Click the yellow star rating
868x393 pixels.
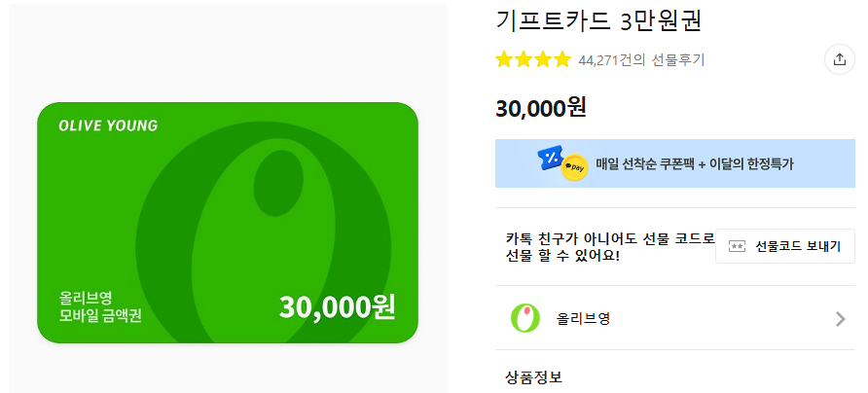point(532,59)
